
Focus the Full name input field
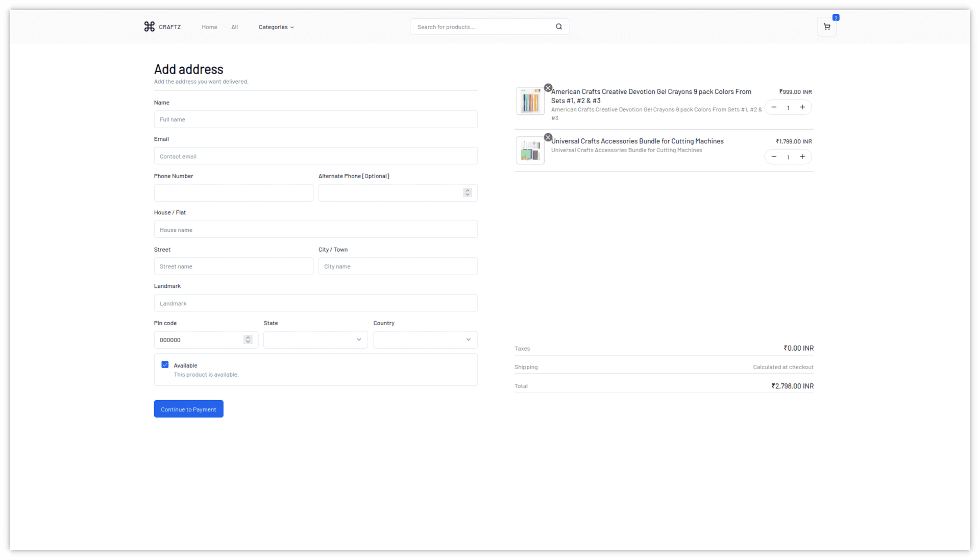pos(315,119)
